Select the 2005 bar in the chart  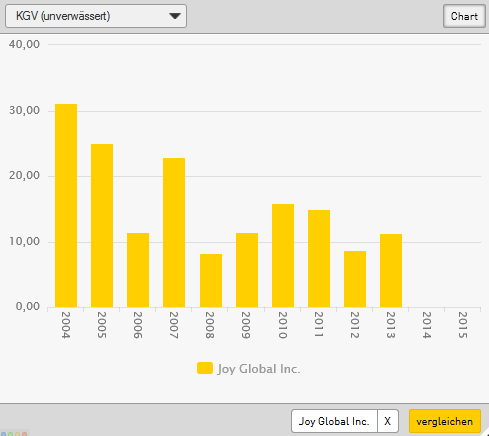(x=102, y=225)
